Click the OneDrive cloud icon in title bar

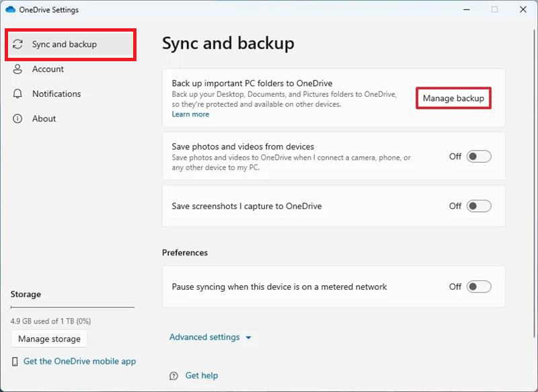11,9
